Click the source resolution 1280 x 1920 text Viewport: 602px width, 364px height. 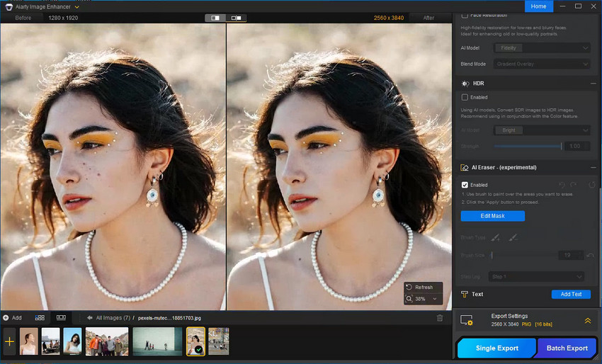(x=63, y=18)
